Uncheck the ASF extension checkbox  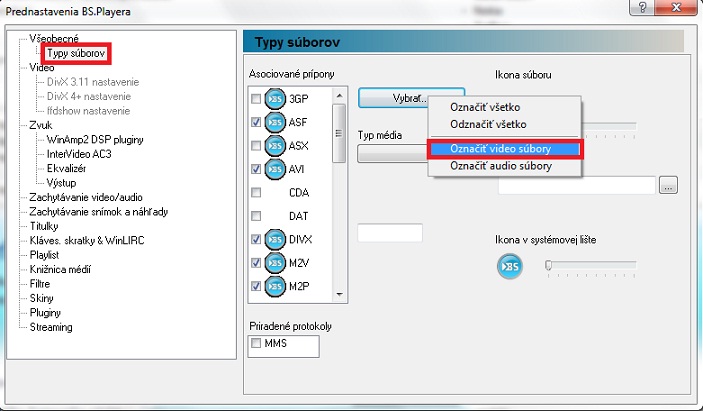(256, 122)
